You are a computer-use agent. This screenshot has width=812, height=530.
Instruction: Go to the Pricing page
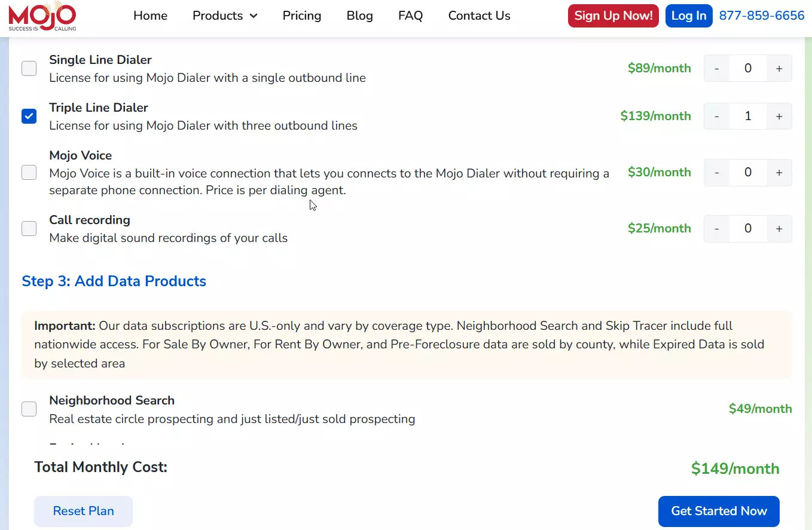click(x=302, y=16)
